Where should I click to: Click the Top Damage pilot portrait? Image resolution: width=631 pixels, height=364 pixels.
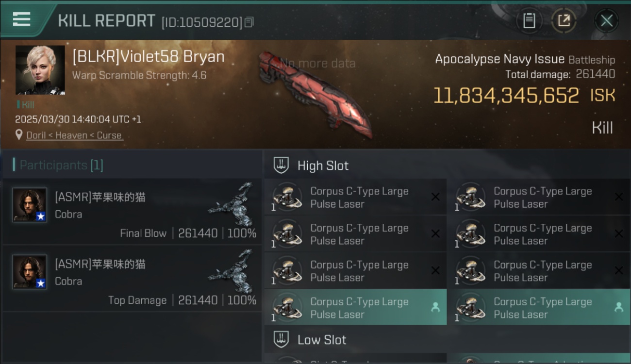click(x=30, y=272)
